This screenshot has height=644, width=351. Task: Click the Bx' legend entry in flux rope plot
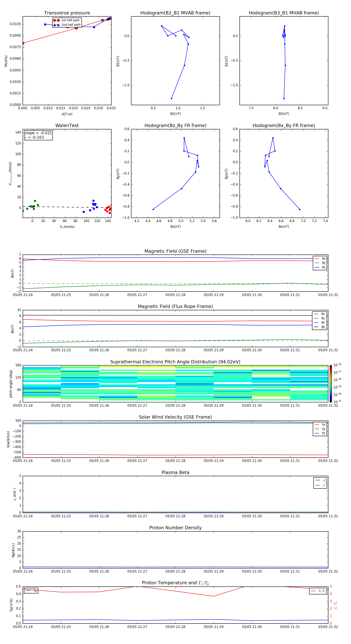[320, 314]
